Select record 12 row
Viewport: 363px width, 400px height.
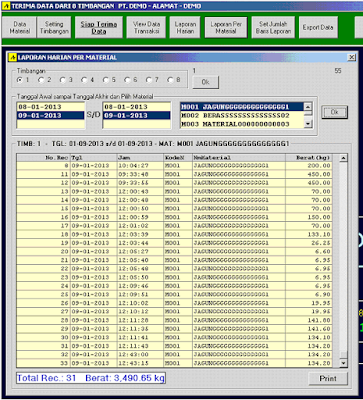(174, 183)
